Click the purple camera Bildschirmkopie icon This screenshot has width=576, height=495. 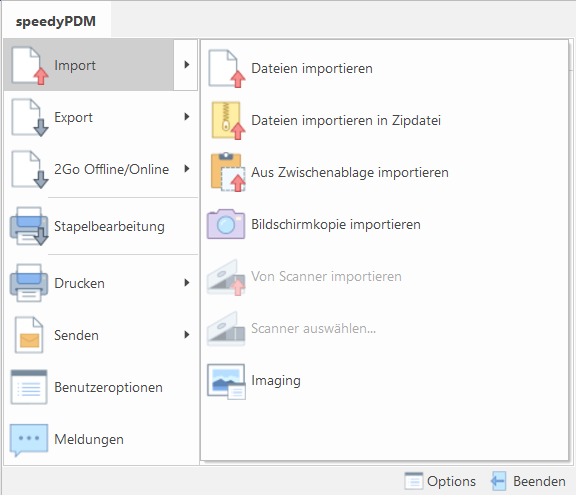(x=226, y=224)
